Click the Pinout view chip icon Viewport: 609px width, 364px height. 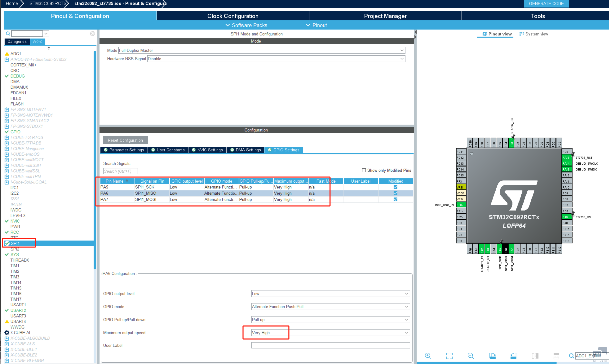[485, 34]
